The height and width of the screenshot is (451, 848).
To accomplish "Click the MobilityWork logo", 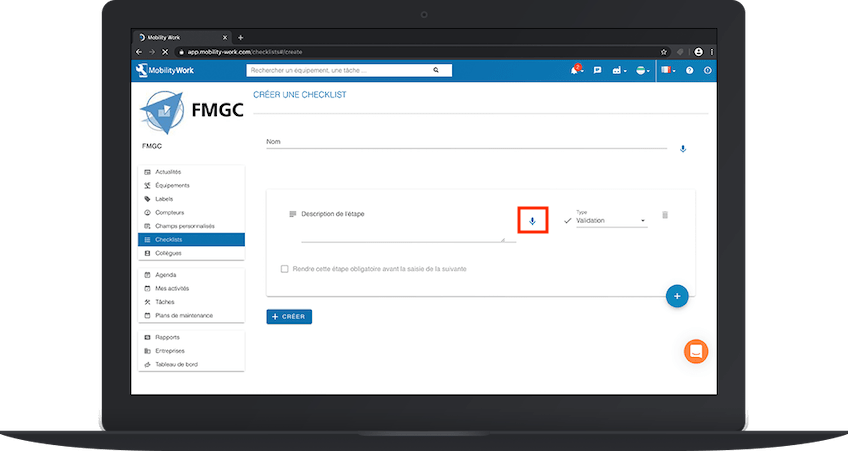I will (165, 70).
